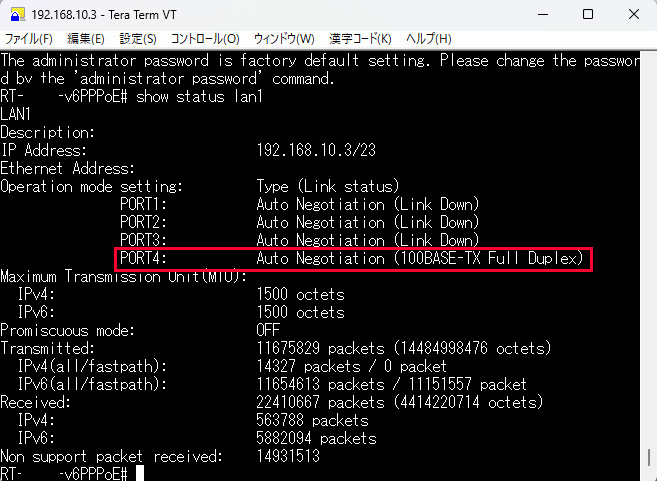The width and height of the screenshot is (657, 481).
Task: Minimize the Tera Term window
Action: click(543, 14)
